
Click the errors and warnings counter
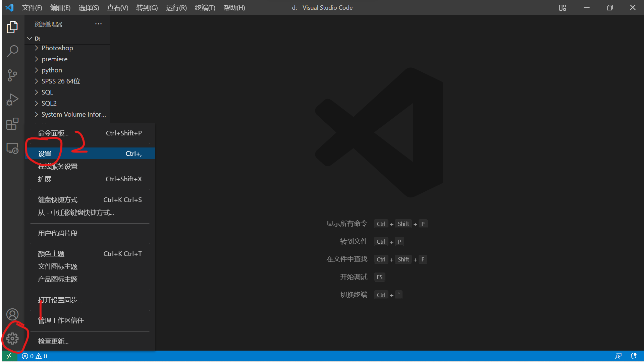tap(34, 356)
